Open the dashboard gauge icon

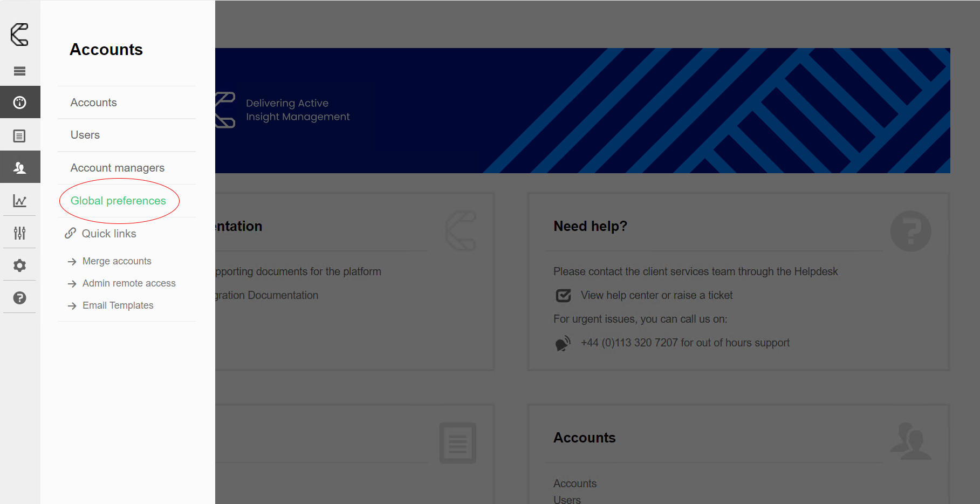(19, 103)
